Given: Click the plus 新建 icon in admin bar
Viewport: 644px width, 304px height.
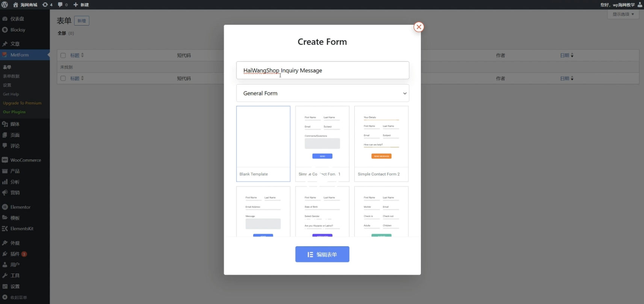Looking at the screenshot, I should [81, 5].
